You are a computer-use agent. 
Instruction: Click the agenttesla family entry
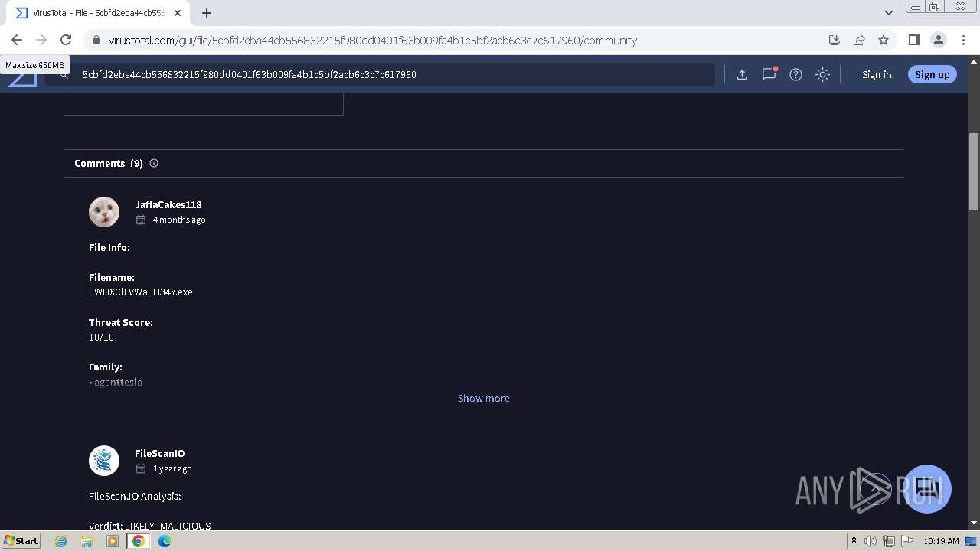pos(118,382)
